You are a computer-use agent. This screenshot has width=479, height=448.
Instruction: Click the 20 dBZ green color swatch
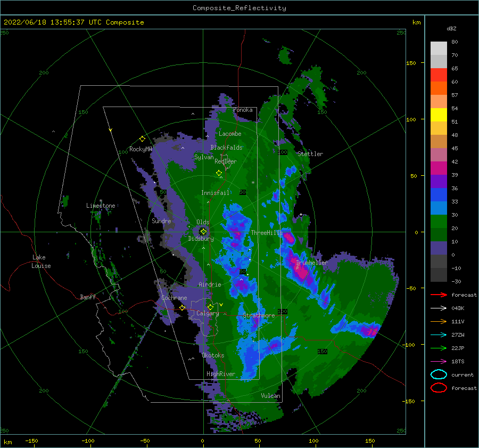[x=439, y=222]
